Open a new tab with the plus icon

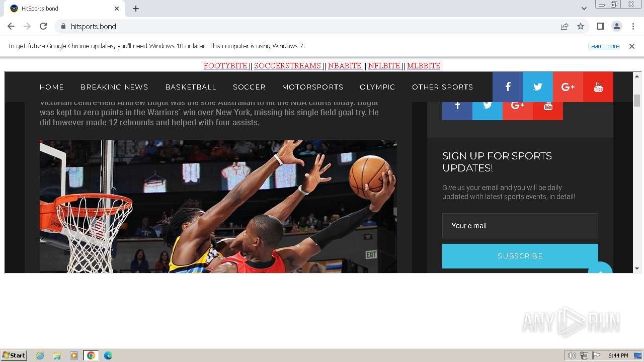136,9
